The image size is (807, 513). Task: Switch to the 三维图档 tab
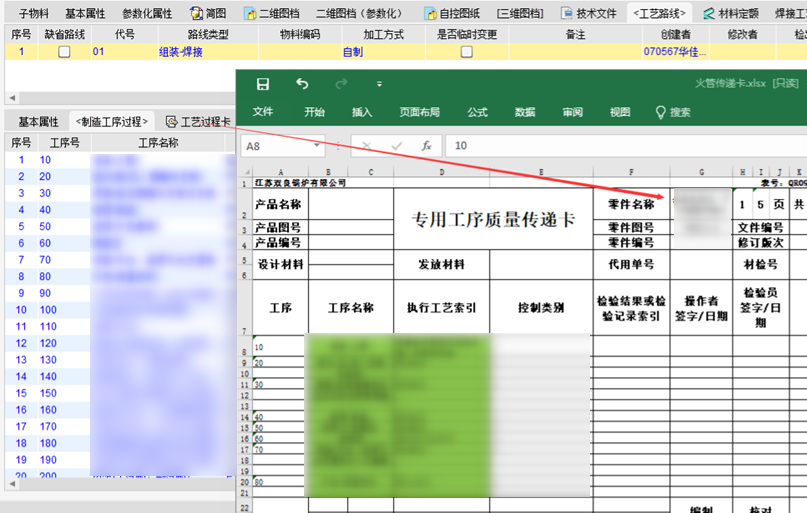[520, 13]
